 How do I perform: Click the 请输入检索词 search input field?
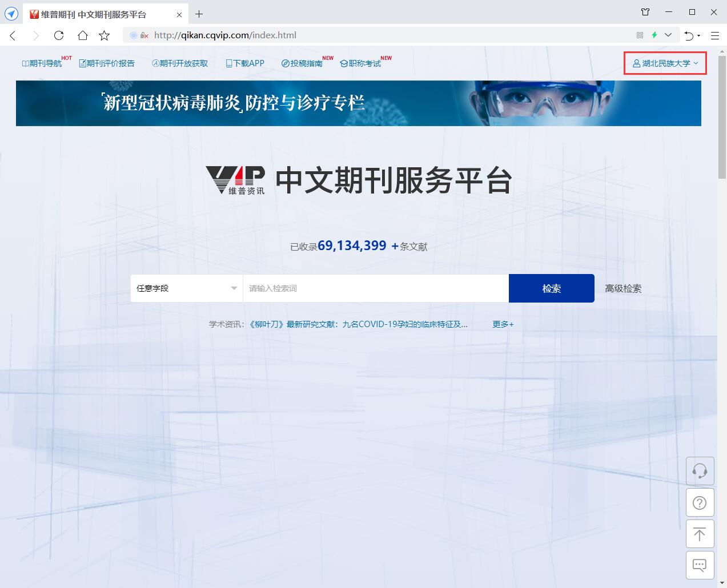pyautogui.click(x=375, y=288)
